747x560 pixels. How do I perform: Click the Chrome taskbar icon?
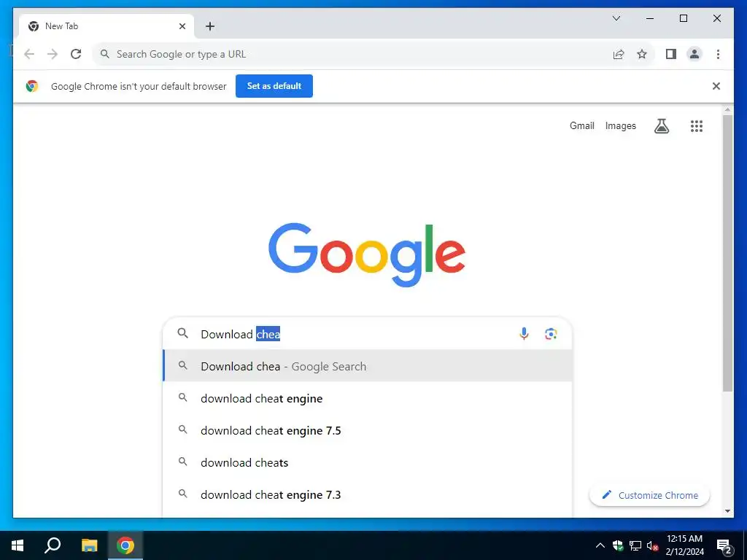[x=125, y=545]
